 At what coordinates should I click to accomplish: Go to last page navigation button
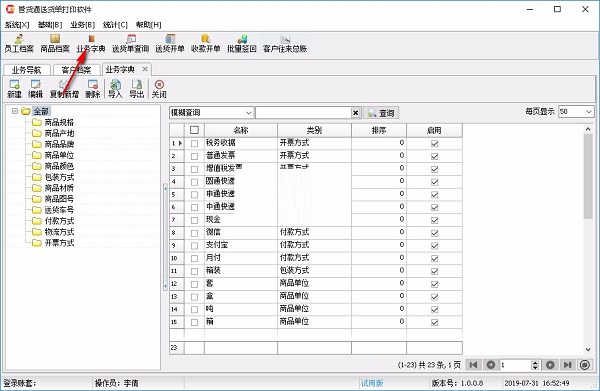pos(567,365)
